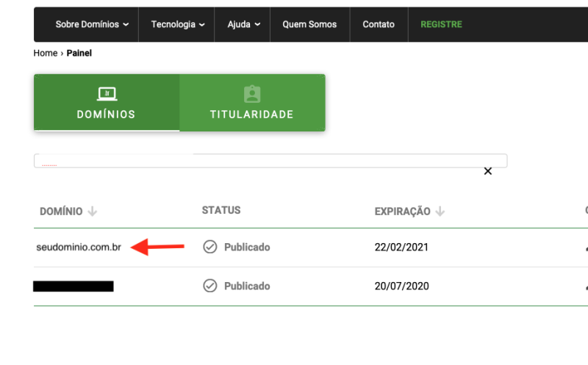Image resolution: width=588 pixels, height=365 pixels.
Task: Navigate to Home in breadcrumb
Action: tap(45, 53)
